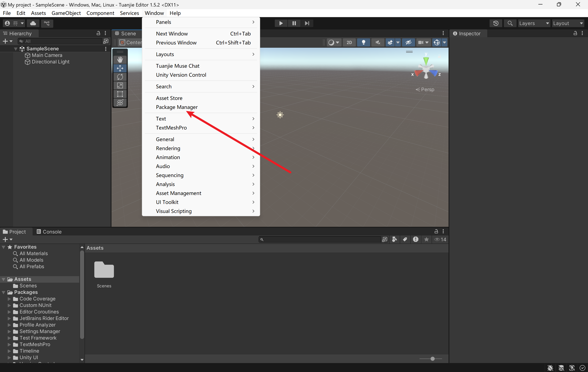
Task: Collapse the Favorites group
Action: coord(3,247)
